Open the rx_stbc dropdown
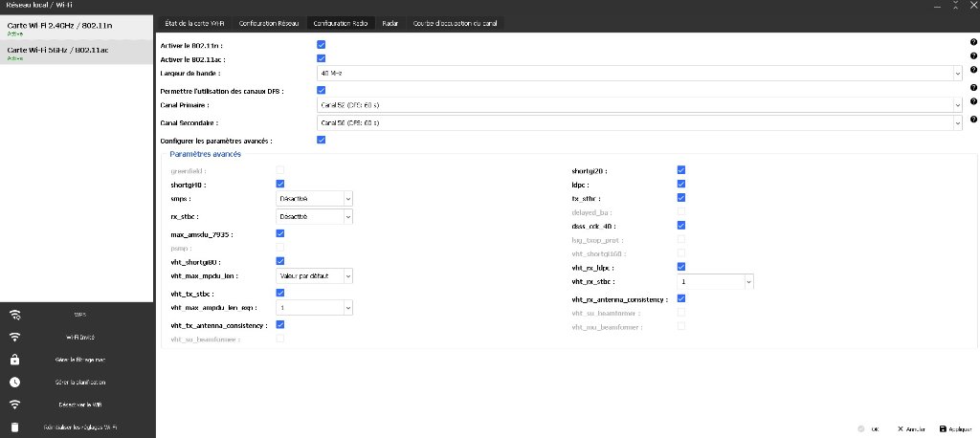980x438 pixels. pyautogui.click(x=314, y=217)
